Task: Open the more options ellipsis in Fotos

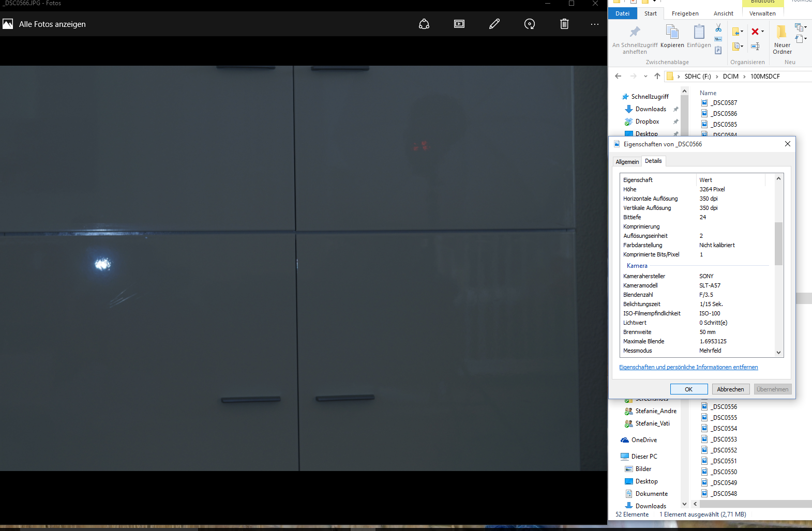Action: (595, 24)
